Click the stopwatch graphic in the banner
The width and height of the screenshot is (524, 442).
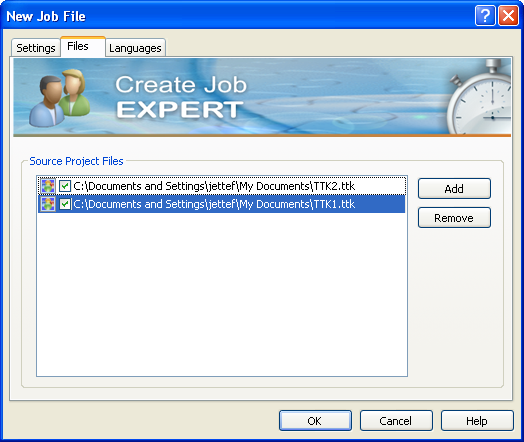click(479, 97)
